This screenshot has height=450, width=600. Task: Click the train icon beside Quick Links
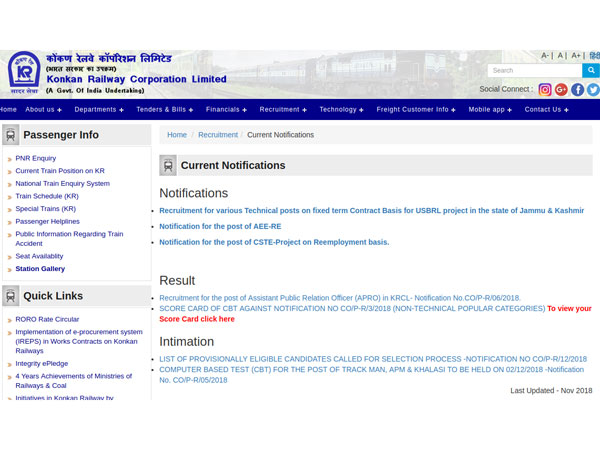pos(11,296)
